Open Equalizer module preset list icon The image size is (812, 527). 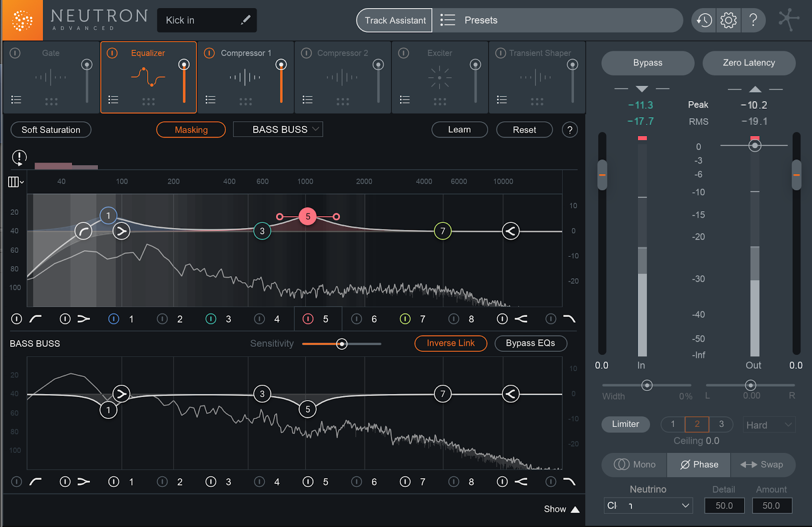pos(113,100)
